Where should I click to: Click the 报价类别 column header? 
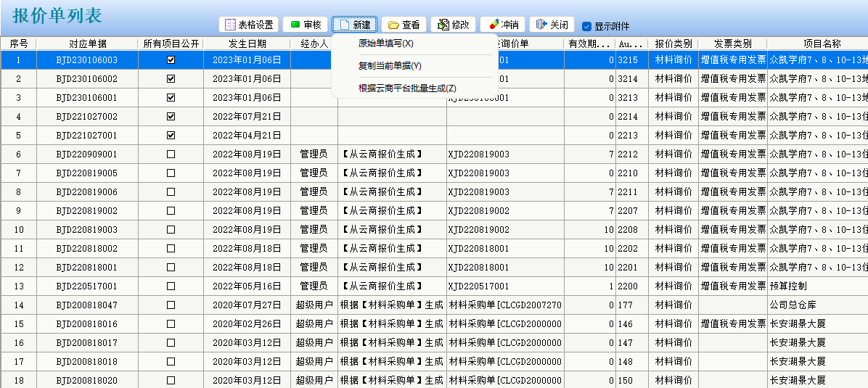pyautogui.click(x=673, y=44)
